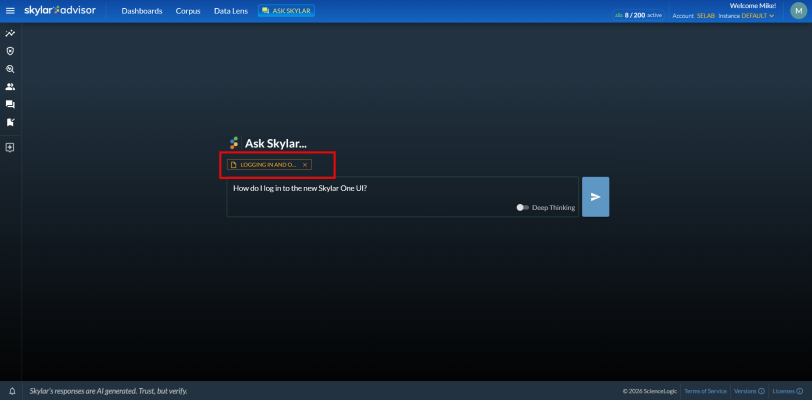Viewport: 812px width, 400px height.
Task: Open the magnifier search sidebar icon
Action: pos(10,69)
